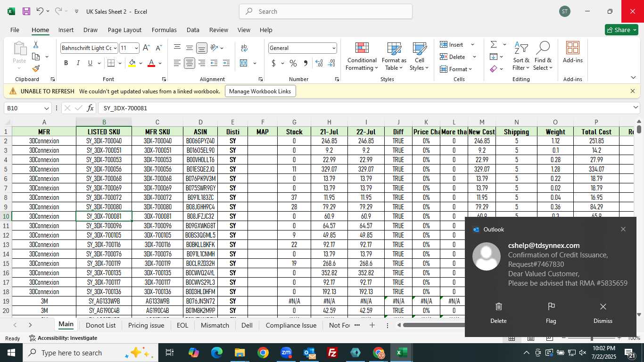Toggle Italic formatting
Image resolution: width=644 pixels, height=362 pixels.
pyautogui.click(x=78, y=63)
